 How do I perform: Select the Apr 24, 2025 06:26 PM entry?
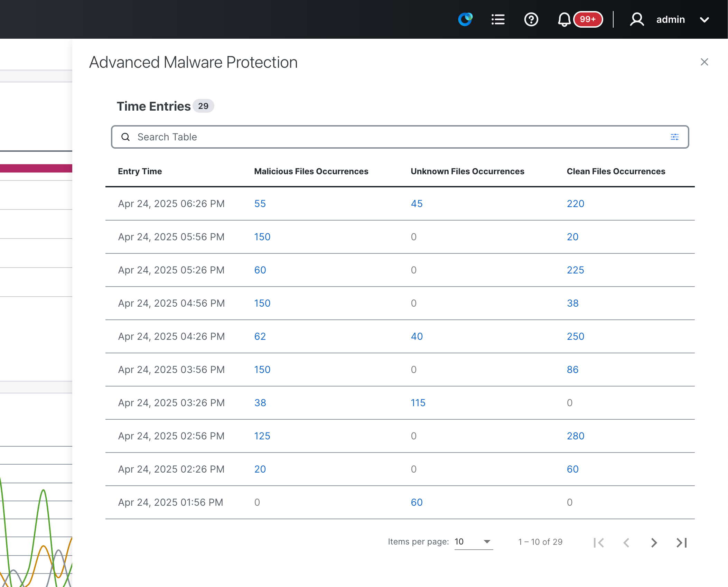click(171, 204)
